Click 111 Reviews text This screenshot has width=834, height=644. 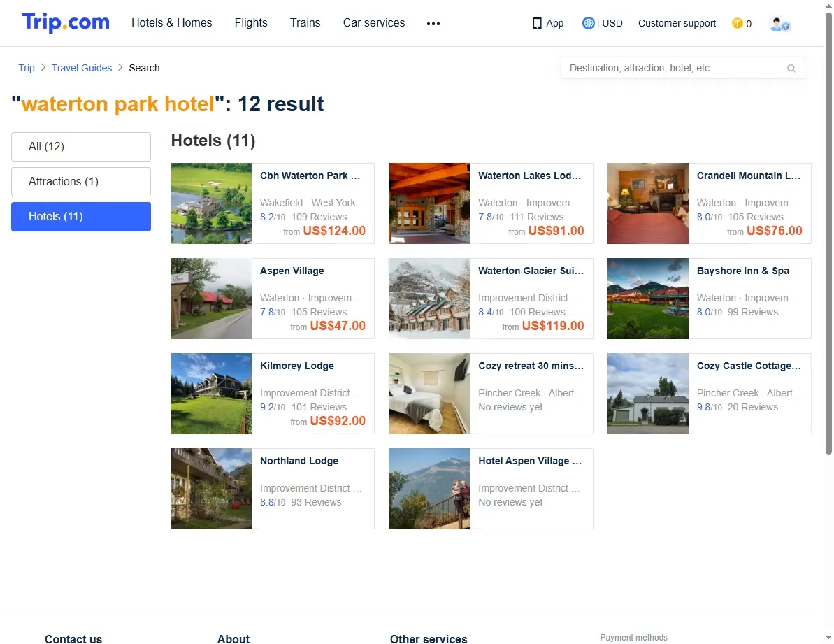pyautogui.click(x=537, y=217)
